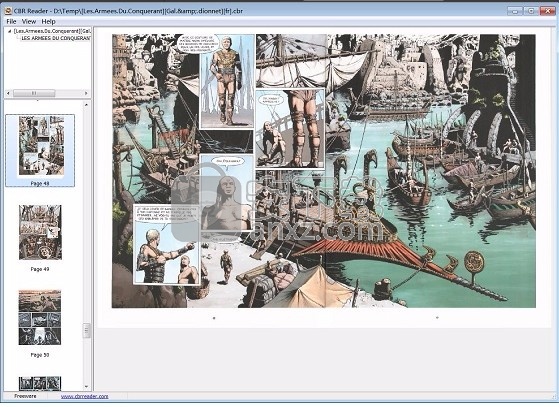This screenshot has height=407, width=559.
Task: Click the tree panel right scroll arrow
Action: pos(86,93)
